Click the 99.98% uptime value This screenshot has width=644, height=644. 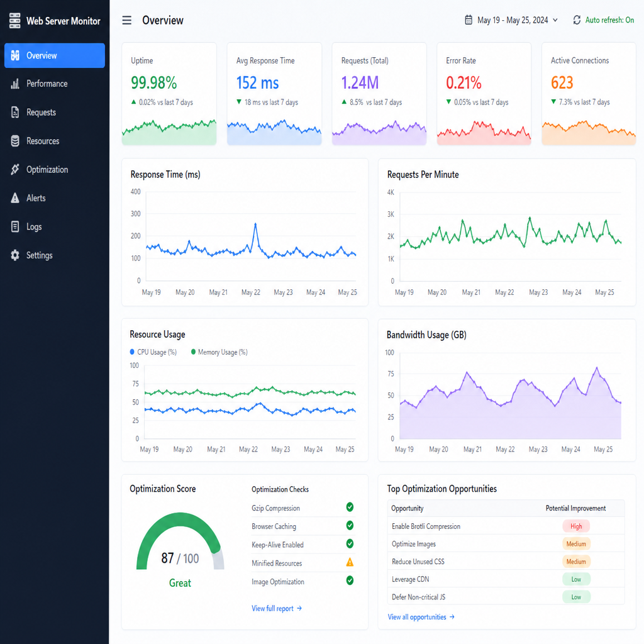[x=153, y=82]
